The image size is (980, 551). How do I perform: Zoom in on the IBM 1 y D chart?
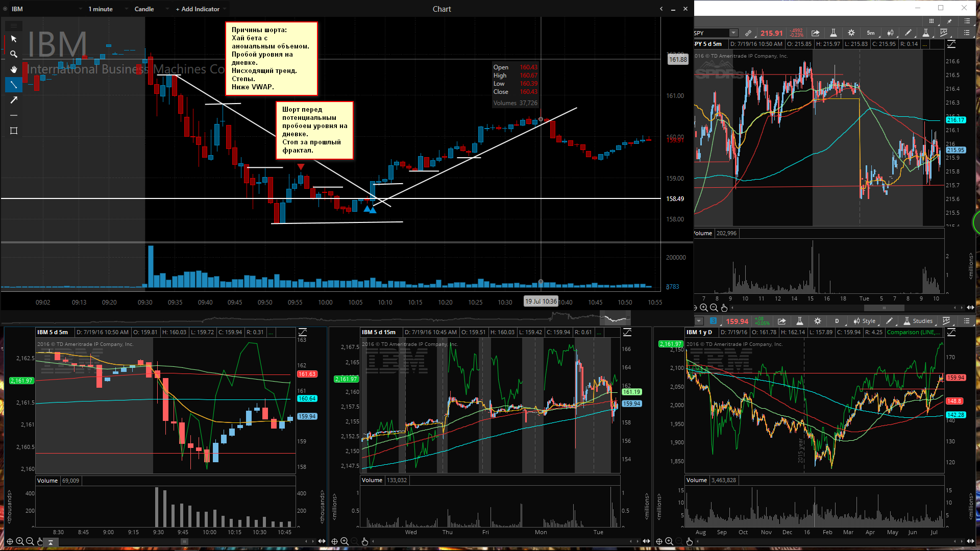coord(669,541)
